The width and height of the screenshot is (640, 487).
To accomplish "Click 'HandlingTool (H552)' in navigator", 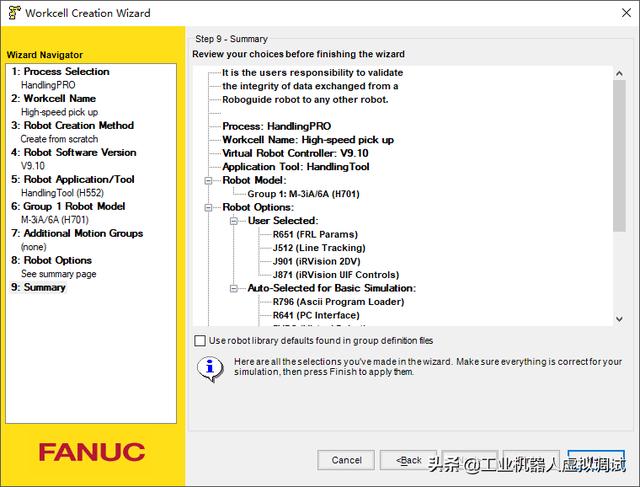I will [x=62, y=193].
